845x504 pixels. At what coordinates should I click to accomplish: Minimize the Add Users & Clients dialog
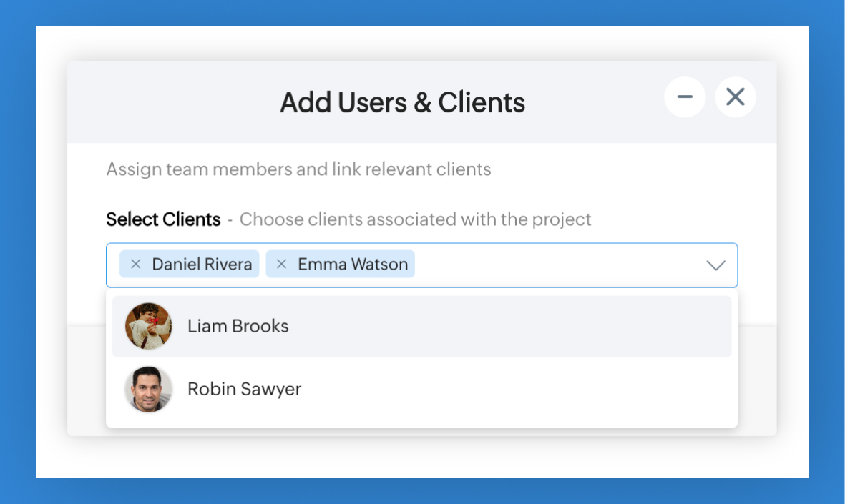pos(685,97)
